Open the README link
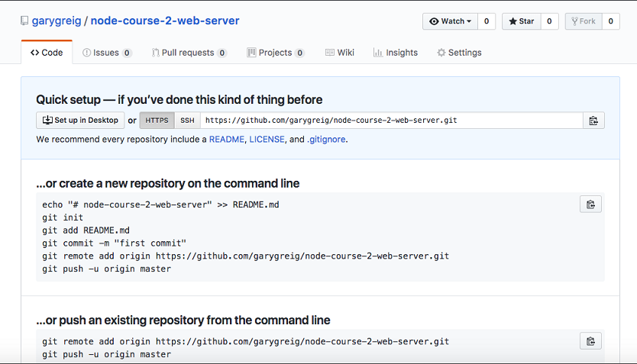Screen dimensions: 637x364 pos(227,140)
